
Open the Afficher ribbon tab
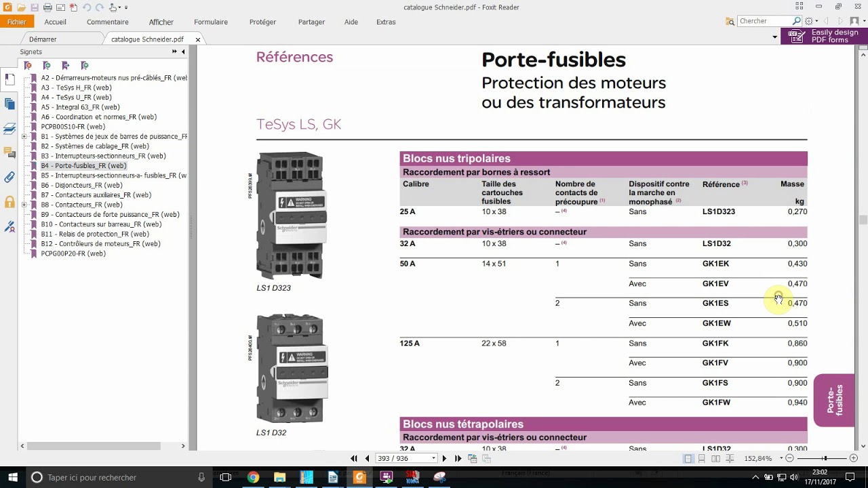coord(161,22)
